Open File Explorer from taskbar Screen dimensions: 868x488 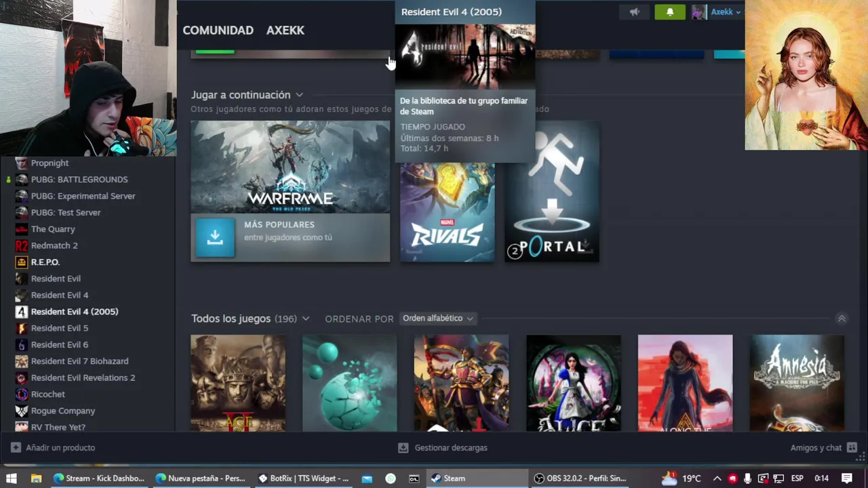pyautogui.click(x=36, y=479)
